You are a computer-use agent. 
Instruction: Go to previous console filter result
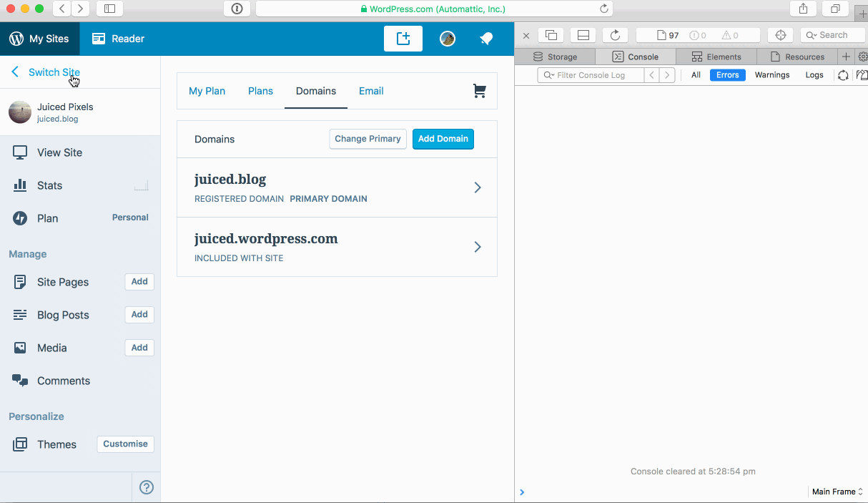(x=651, y=75)
